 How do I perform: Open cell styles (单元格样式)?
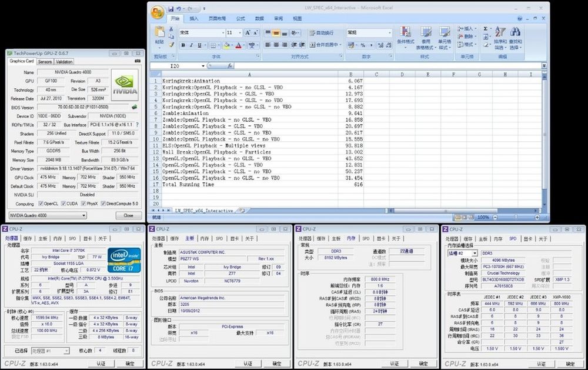(x=445, y=38)
